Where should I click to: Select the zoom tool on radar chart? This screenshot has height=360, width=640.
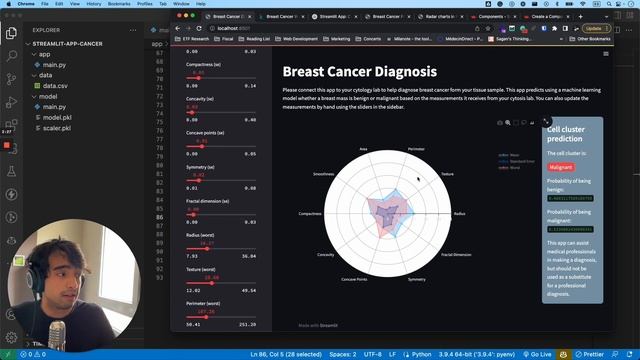pos(508,123)
